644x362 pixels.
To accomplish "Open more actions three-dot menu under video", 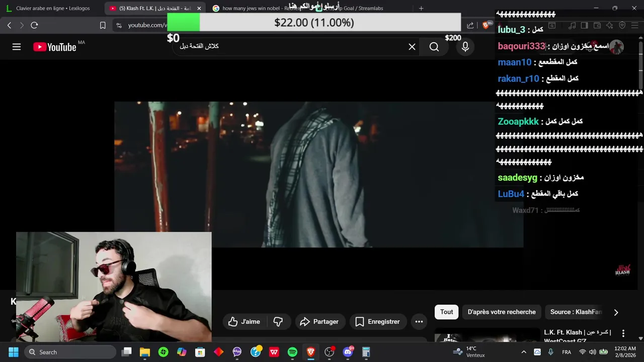I will pyautogui.click(x=419, y=322).
